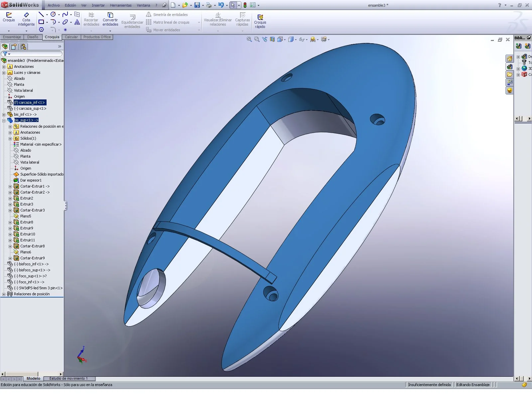The image size is (532, 399).
Task: Open ConfigurationManager tab icon
Action: 23,47
